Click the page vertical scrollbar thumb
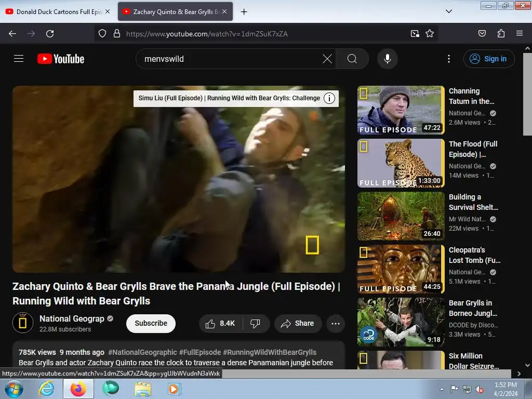Viewport: 532px width, 399px height. pyautogui.click(x=527, y=95)
